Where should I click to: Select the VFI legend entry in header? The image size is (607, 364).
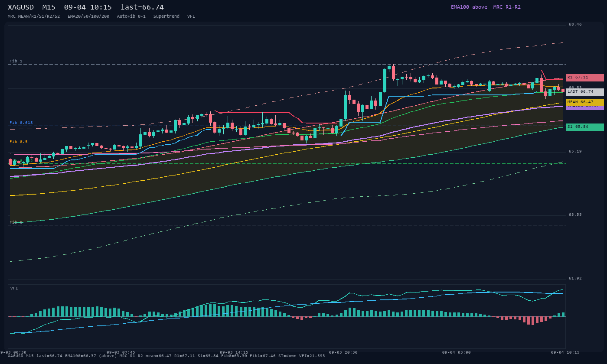coord(191,16)
